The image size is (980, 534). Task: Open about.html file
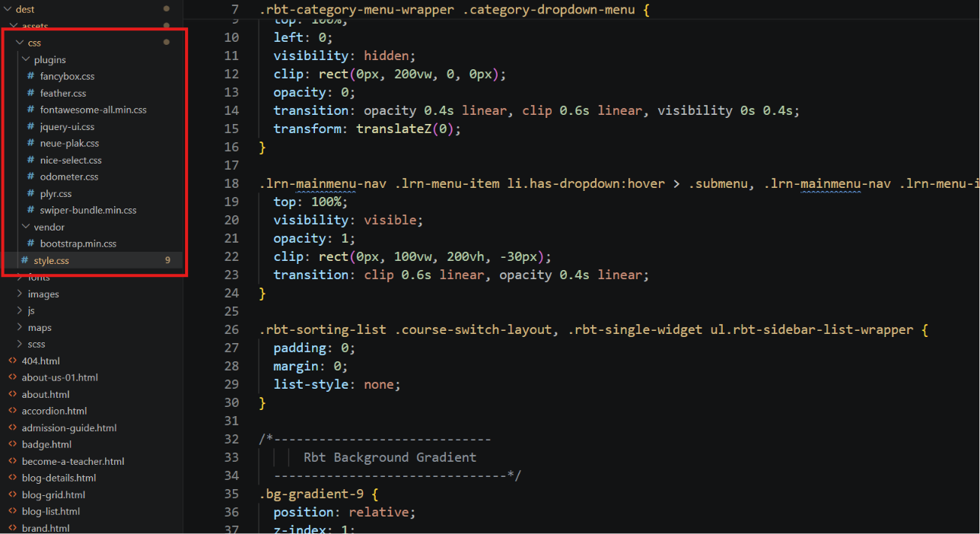[46, 394]
